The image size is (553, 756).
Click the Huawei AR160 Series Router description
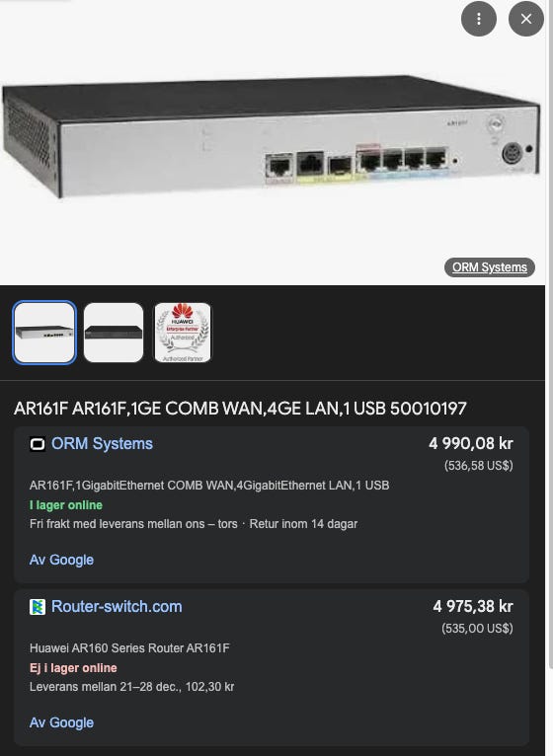(x=129, y=648)
